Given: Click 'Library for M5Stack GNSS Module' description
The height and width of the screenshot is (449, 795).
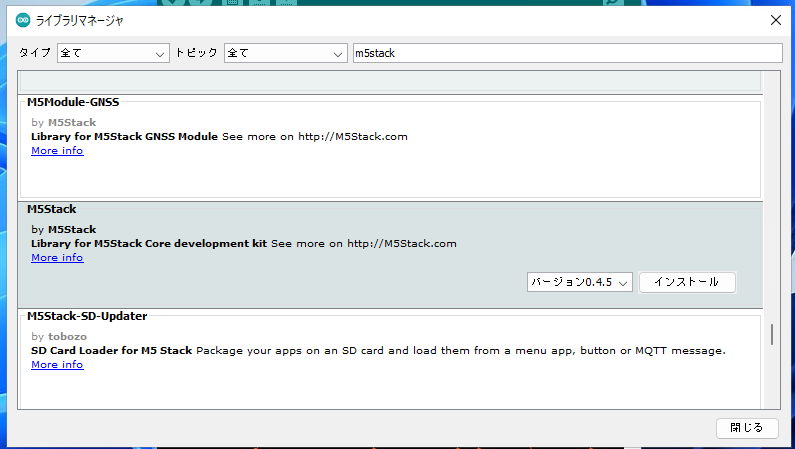Looking at the screenshot, I should 124,137.
